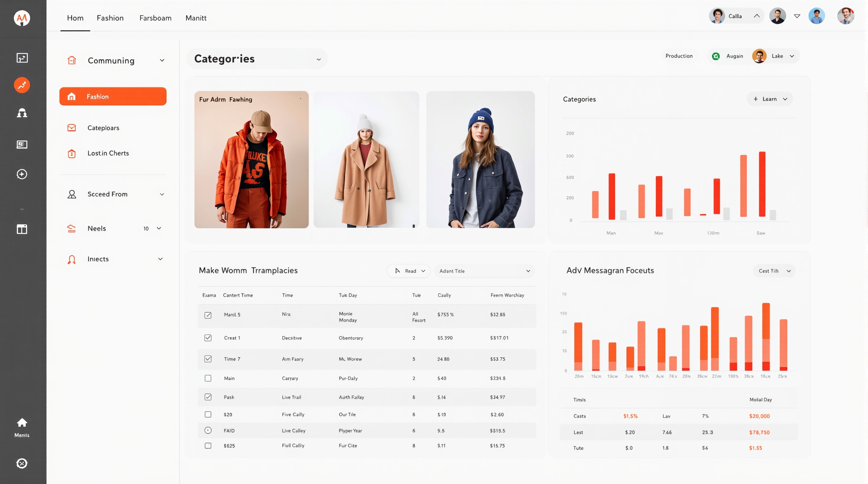Open the users icon in dark sidebar
868x484 pixels.
coord(22,113)
